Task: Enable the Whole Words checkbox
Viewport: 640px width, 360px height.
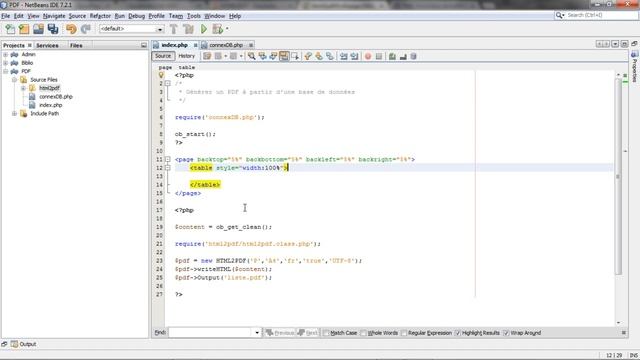Action: click(363, 333)
